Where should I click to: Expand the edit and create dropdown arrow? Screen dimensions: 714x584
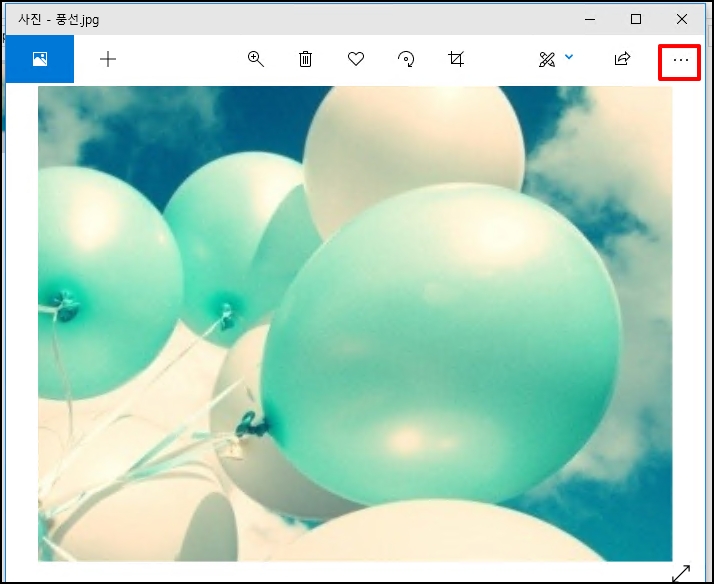coord(569,57)
